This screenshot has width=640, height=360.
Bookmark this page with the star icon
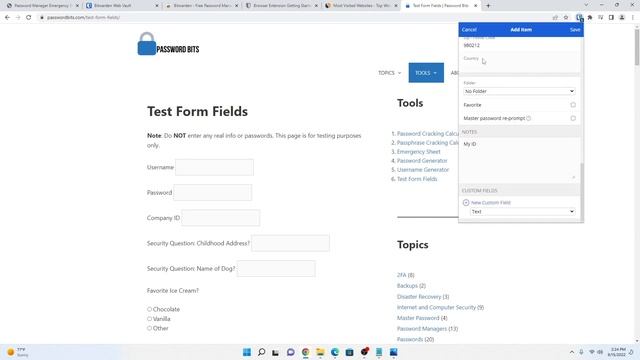566,18
